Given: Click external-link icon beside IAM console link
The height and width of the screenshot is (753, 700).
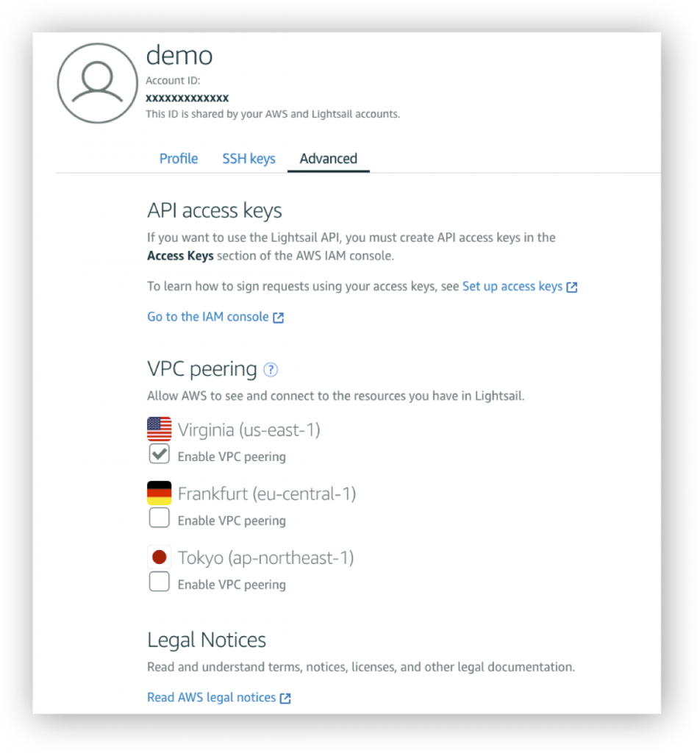Looking at the screenshot, I should (279, 318).
